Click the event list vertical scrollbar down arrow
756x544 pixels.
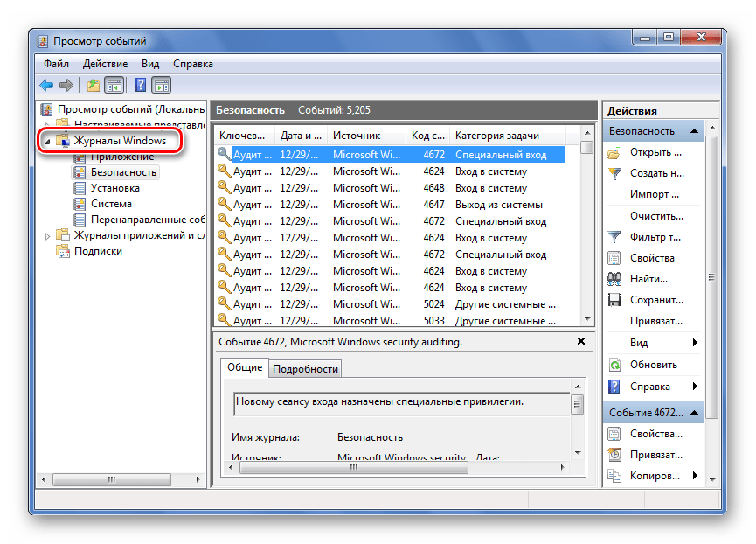pyautogui.click(x=587, y=319)
